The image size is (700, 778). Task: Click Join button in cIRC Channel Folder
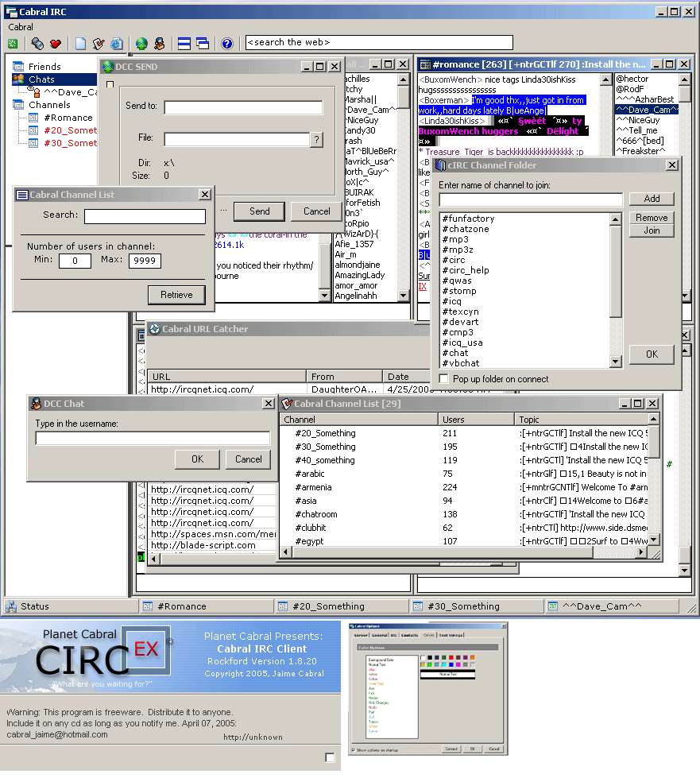click(x=652, y=230)
